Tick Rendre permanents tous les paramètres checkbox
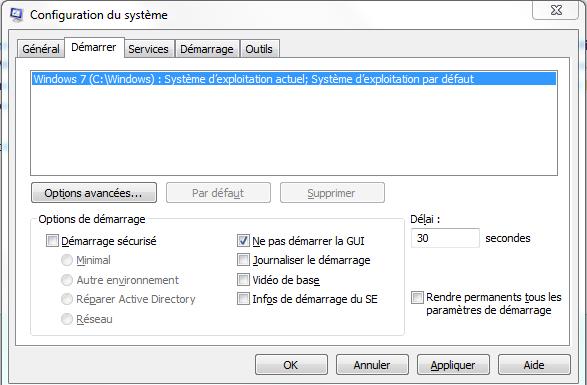The width and height of the screenshot is (587, 385). (417, 298)
